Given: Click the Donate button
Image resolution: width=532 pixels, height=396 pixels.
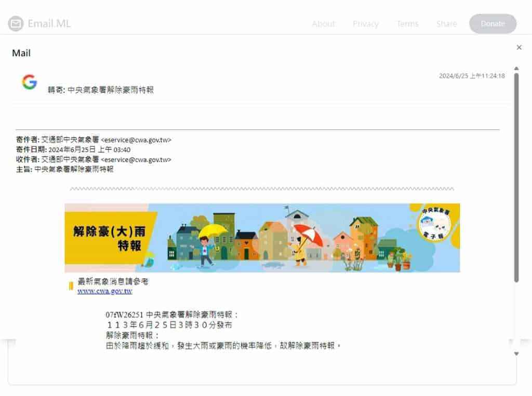Looking at the screenshot, I should tap(493, 24).
